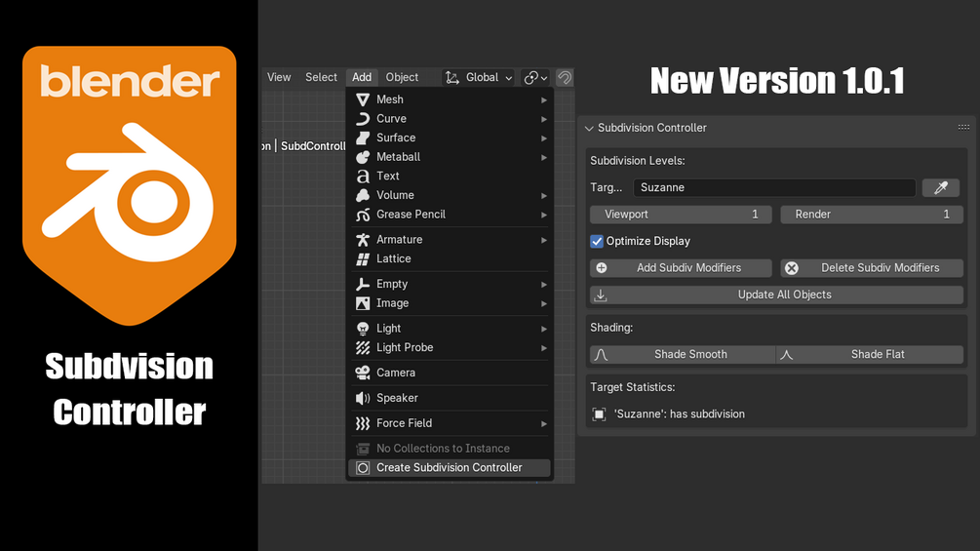The width and height of the screenshot is (980, 551).
Task: Toggle the snapping button in header
Action: pyautogui.click(x=565, y=77)
